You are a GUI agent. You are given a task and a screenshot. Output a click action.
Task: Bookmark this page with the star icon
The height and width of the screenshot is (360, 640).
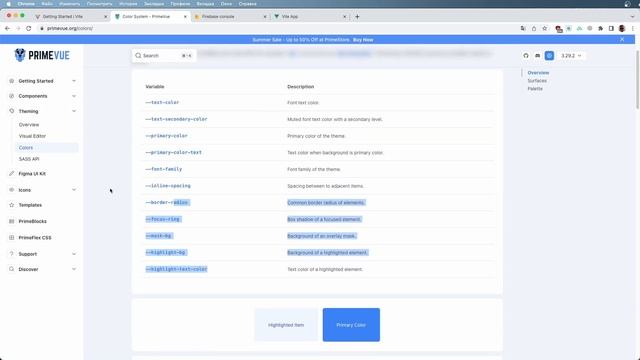click(544, 28)
